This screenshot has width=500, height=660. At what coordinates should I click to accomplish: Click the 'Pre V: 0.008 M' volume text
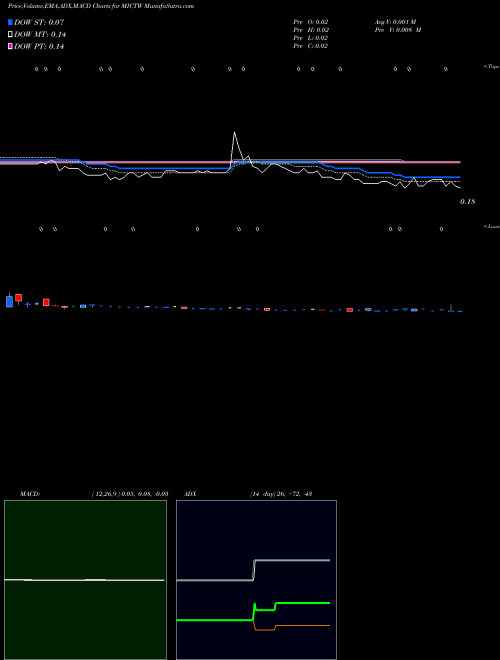point(398,30)
